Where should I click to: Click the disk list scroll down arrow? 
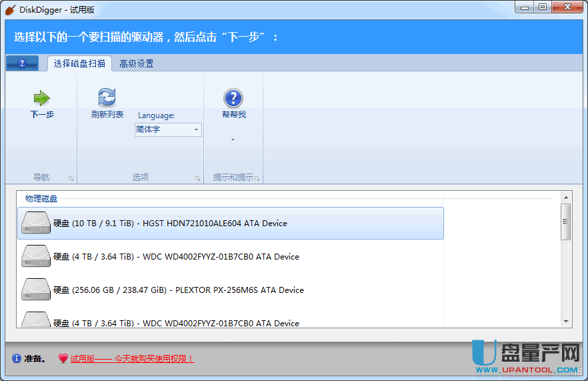565,322
